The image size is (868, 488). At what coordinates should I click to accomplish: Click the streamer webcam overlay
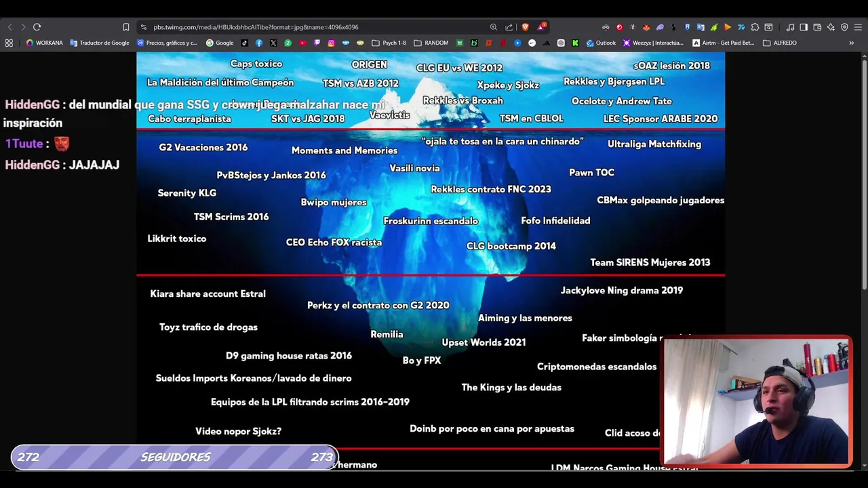[757, 402]
